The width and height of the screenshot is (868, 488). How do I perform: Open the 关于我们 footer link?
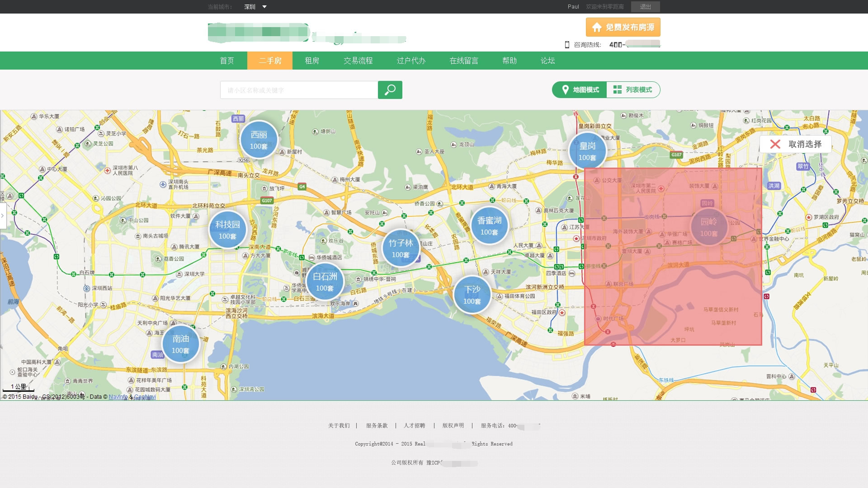tap(339, 426)
